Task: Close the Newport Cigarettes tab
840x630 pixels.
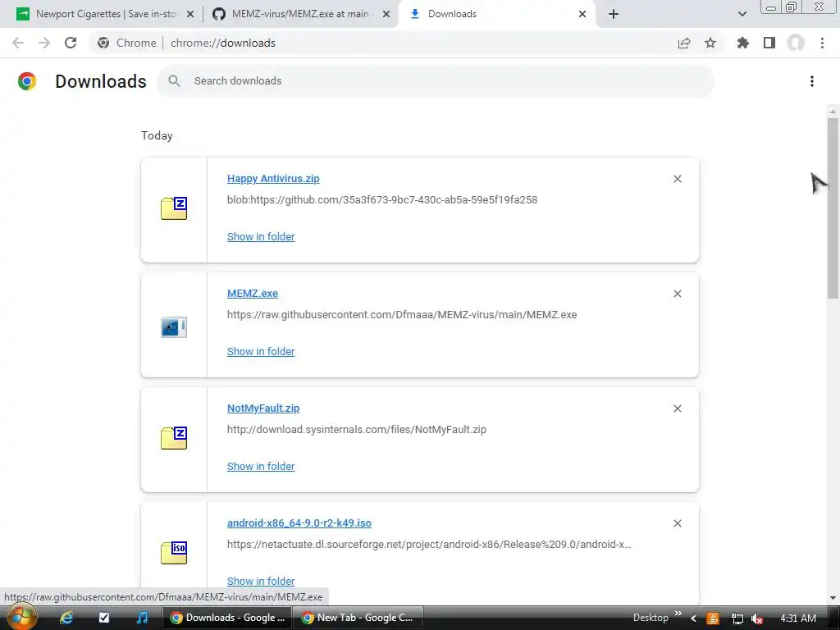Action: click(x=190, y=14)
